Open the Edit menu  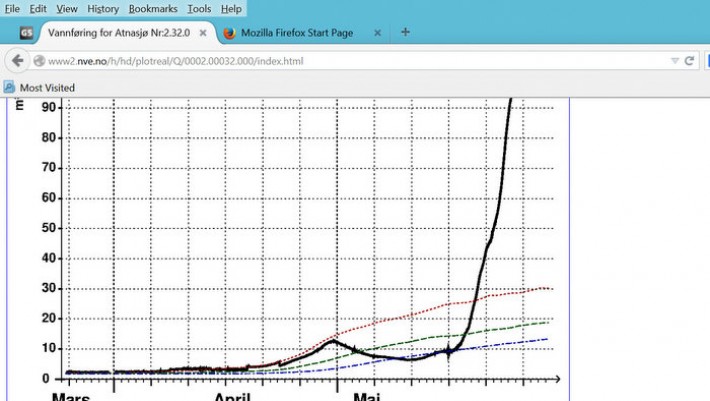pos(38,8)
